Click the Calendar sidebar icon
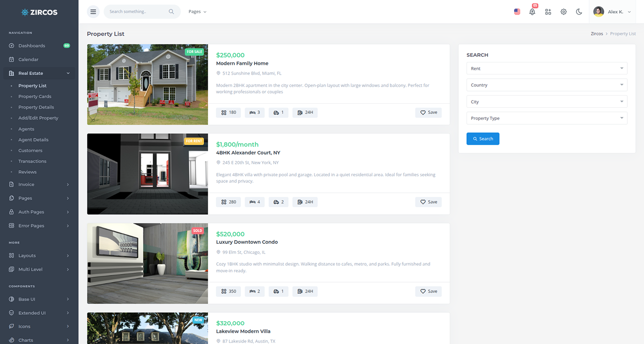 (x=12, y=59)
